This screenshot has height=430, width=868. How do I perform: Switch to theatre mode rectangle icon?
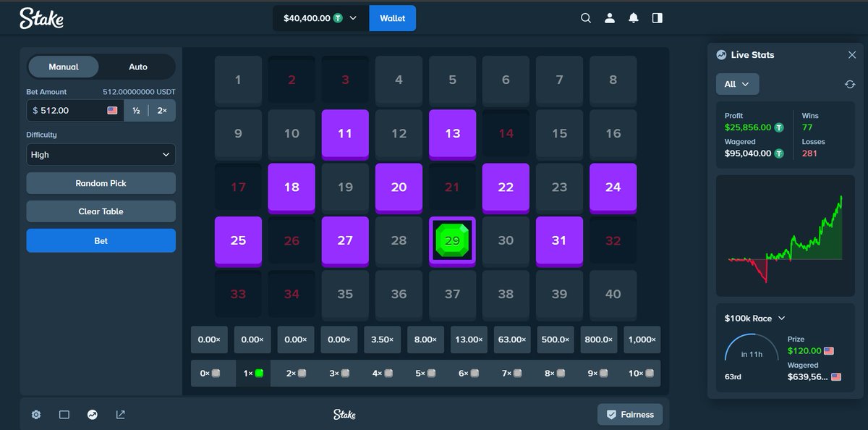[64, 415]
